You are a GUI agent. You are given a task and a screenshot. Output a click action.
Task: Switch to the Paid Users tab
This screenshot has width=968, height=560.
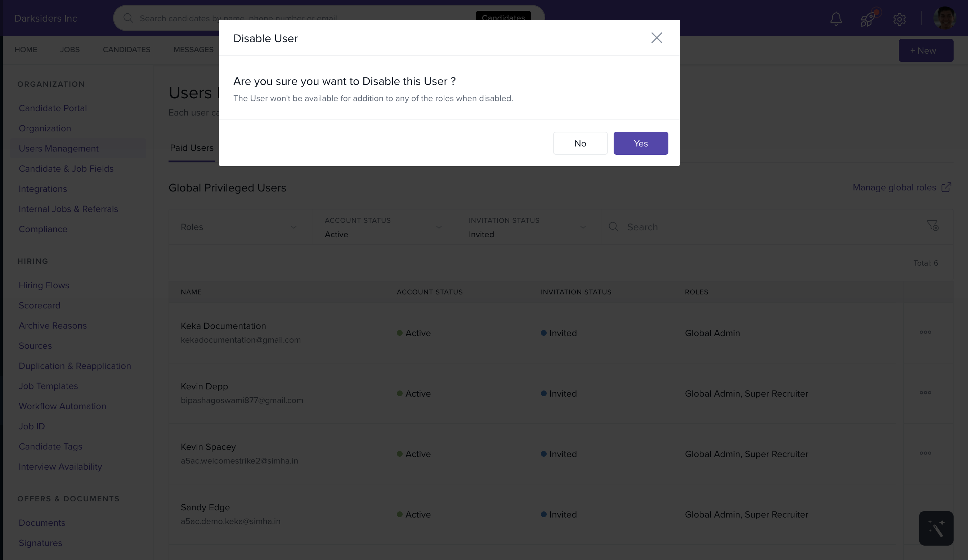pos(191,148)
